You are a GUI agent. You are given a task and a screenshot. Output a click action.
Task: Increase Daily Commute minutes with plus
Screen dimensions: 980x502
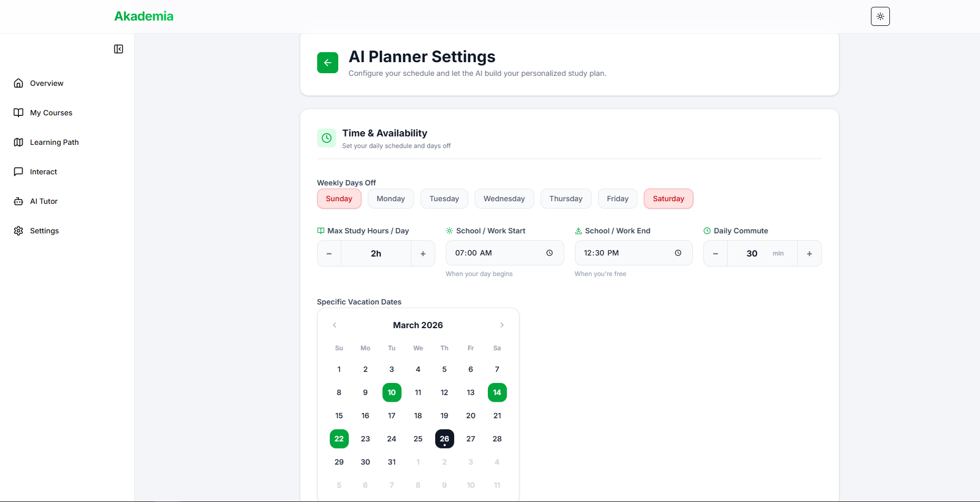(809, 254)
